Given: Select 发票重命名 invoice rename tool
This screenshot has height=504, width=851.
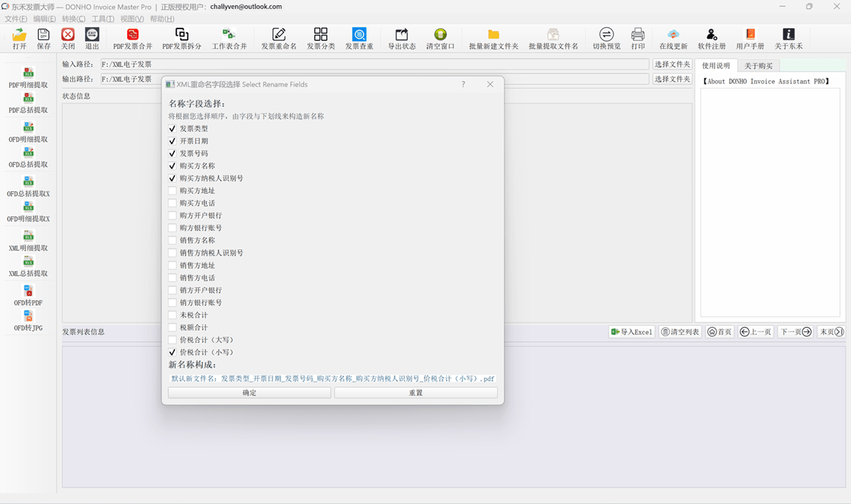Looking at the screenshot, I should click(279, 39).
